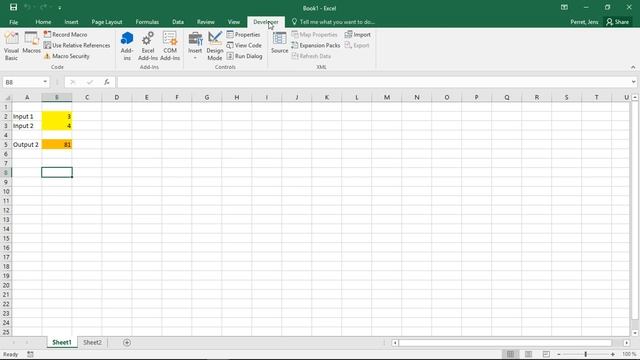Undo last action in Quick Access

click(27, 7)
